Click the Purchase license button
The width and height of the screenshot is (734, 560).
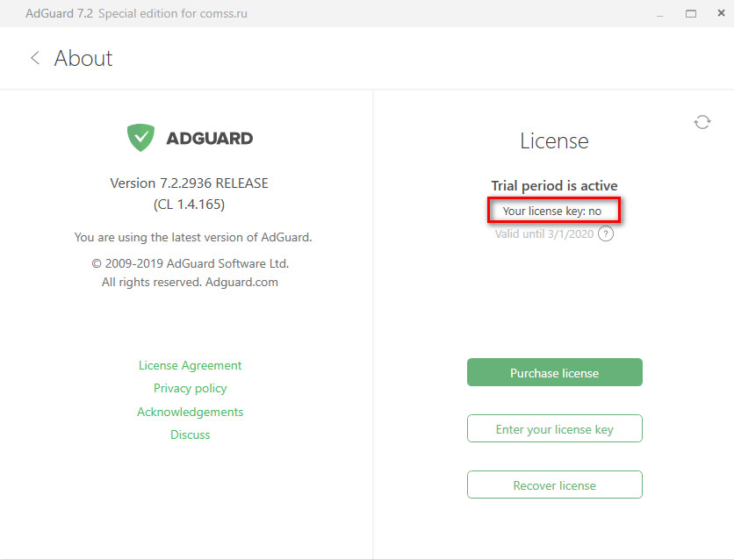pos(554,372)
